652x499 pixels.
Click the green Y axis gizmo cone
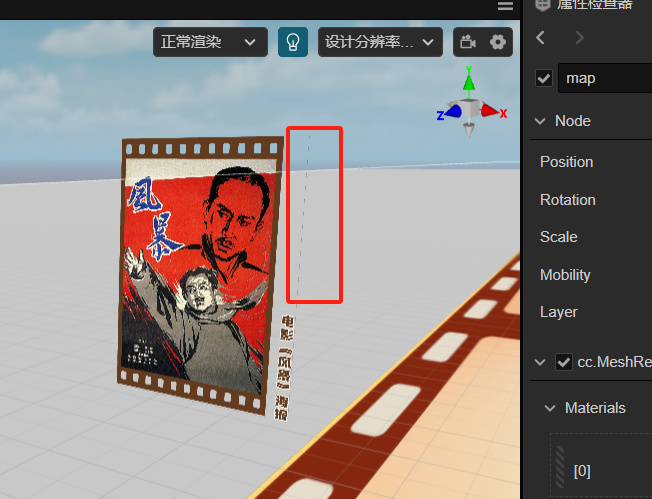click(x=469, y=82)
